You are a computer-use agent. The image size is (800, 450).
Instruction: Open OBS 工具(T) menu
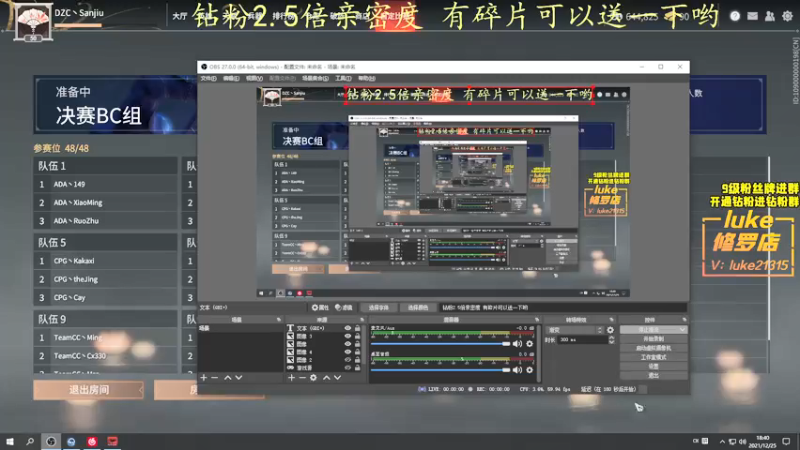[x=343, y=79]
